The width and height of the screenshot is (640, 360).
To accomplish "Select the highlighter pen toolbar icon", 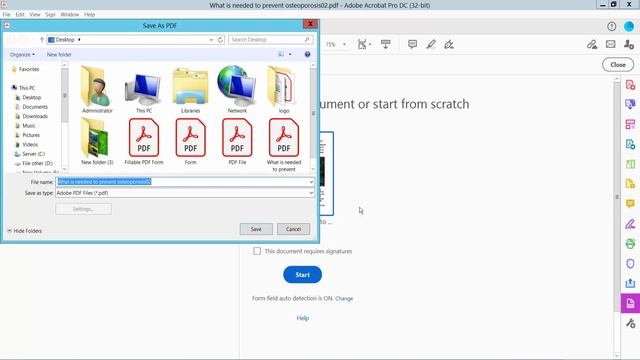I will point(431,44).
